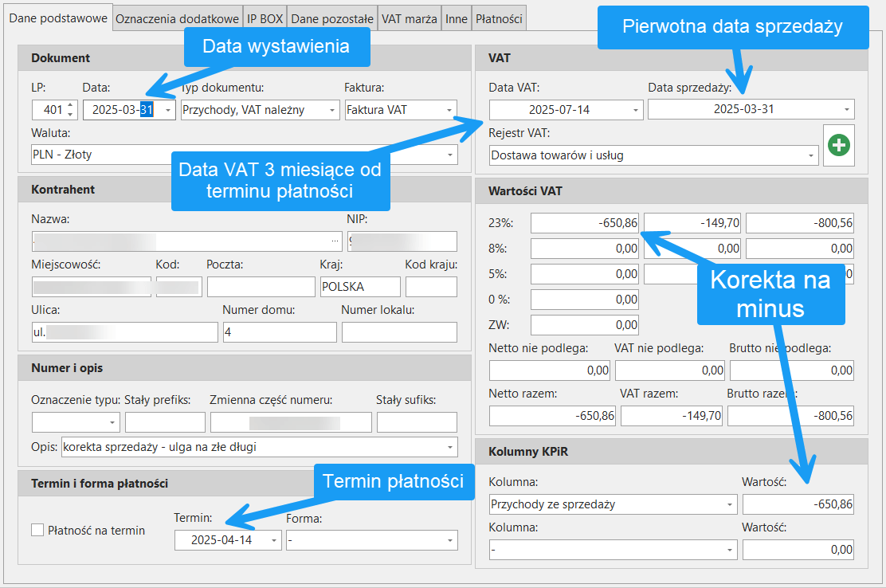Decrease the LP number with down arrow
The width and height of the screenshot is (886, 588).
(70, 115)
